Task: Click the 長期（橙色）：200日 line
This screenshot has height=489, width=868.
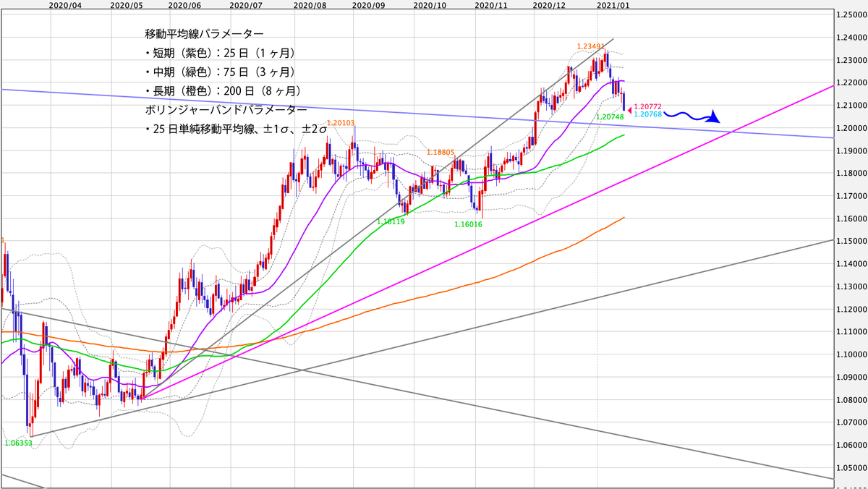Action: [223, 91]
